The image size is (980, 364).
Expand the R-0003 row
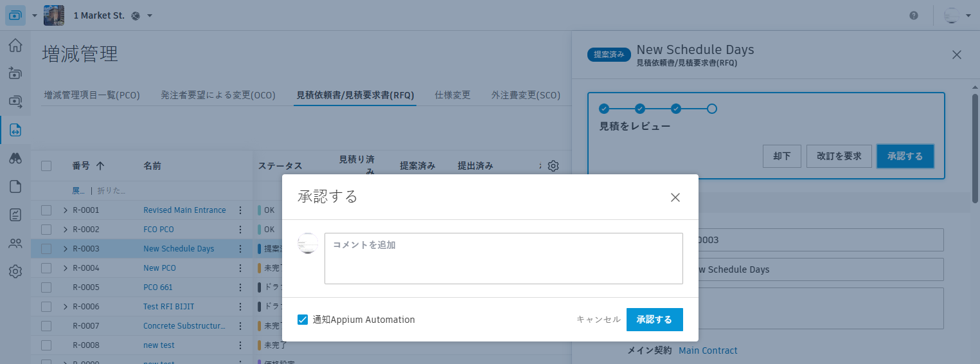coord(66,249)
